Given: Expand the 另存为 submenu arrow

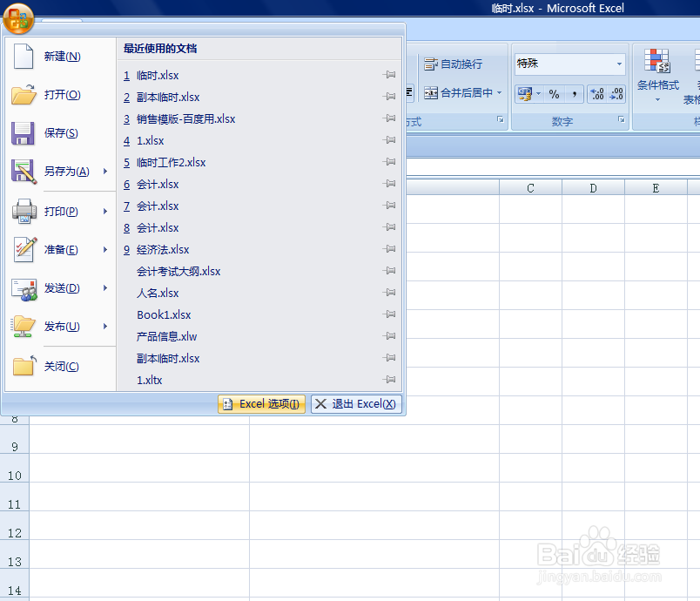Looking at the screenshot, I should pyautogui.click(x=105, y=172).
